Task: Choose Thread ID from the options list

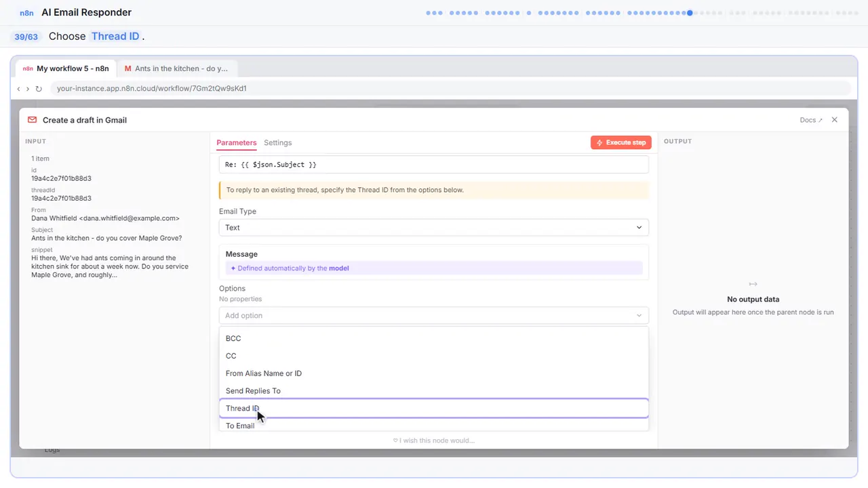Action: [434, 409]
